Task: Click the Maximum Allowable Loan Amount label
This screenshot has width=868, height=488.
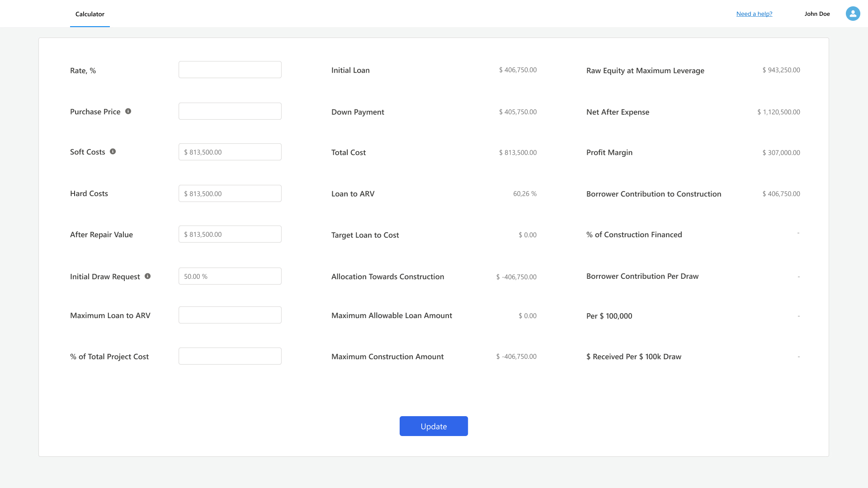Action: pos(392,315)
